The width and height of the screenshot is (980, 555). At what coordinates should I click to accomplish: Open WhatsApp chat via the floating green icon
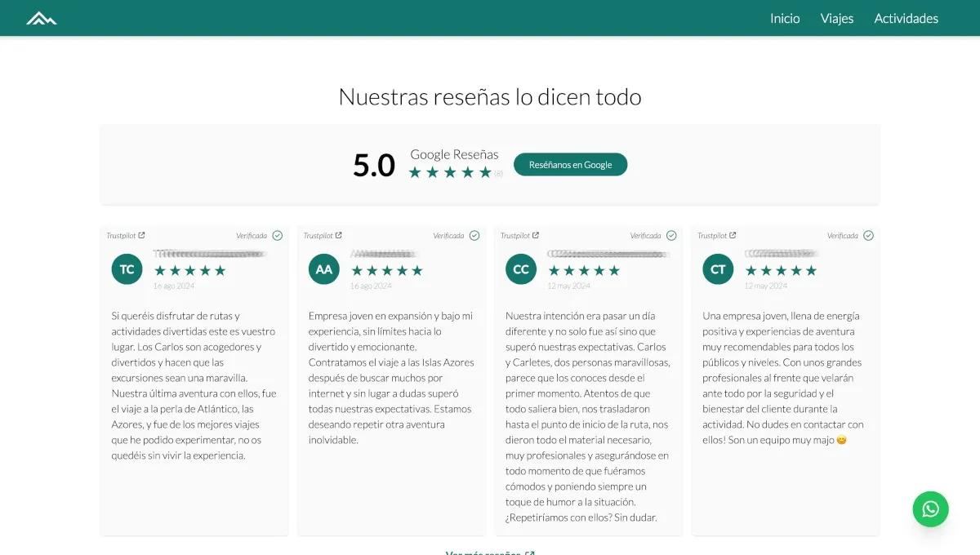930,508
